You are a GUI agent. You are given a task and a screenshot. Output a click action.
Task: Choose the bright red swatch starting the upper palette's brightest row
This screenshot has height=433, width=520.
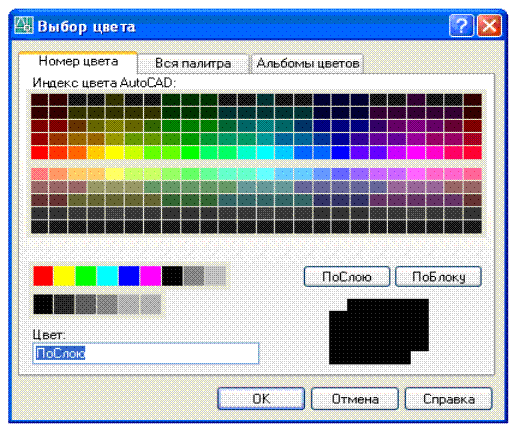tap(40, 153)
